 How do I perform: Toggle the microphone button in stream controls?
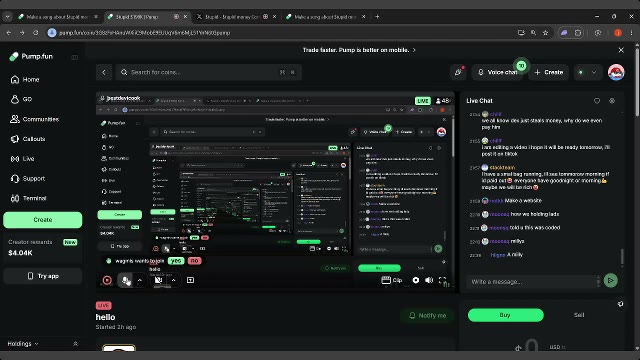(125, 280)
